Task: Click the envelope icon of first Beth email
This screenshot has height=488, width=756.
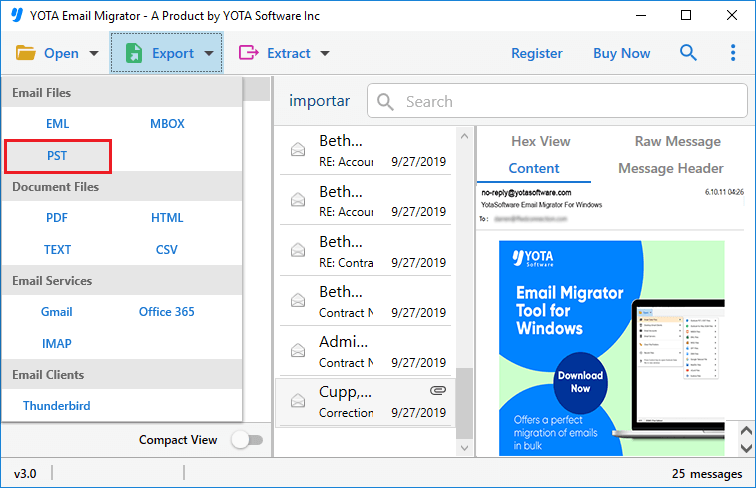Action: pyautogui.click(x=297, y=150)
